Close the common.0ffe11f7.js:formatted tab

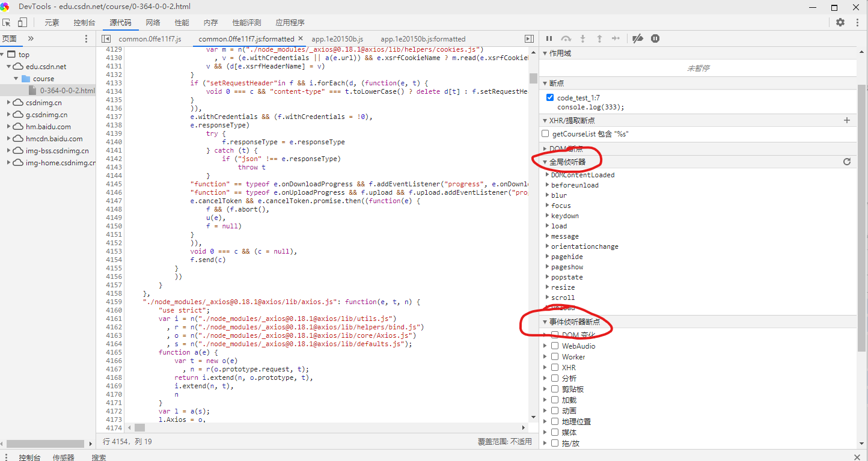coord(301,38)
